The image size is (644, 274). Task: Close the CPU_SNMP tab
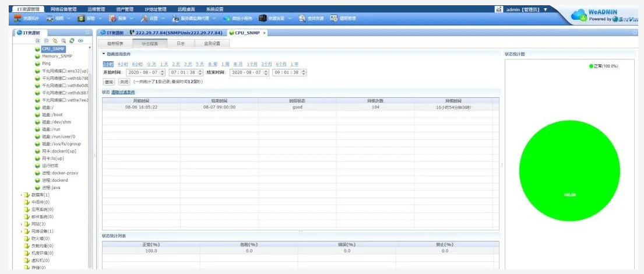click(x=264, y=33)
